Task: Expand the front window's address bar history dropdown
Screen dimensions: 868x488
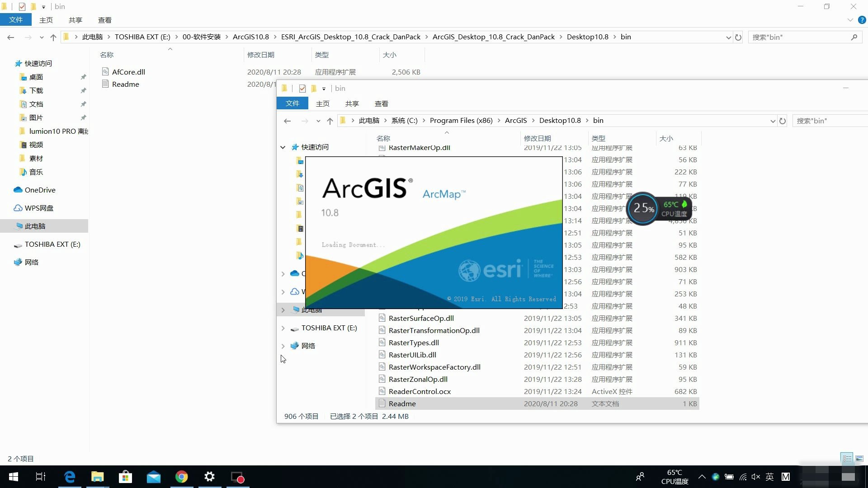Action: pos(773,121)
